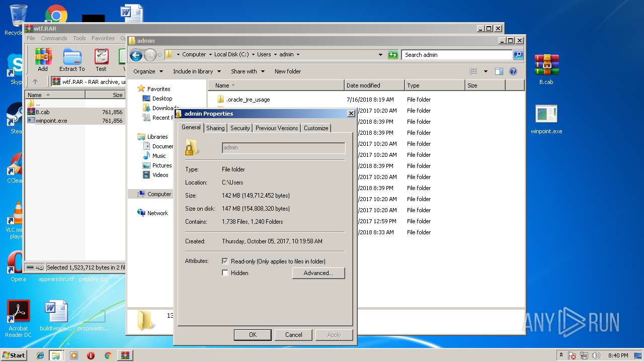The height and width of the screenshot is (362, 644).
Task: Expand Computer breadcrumb arrow
Action: click(x=210, y=54)
